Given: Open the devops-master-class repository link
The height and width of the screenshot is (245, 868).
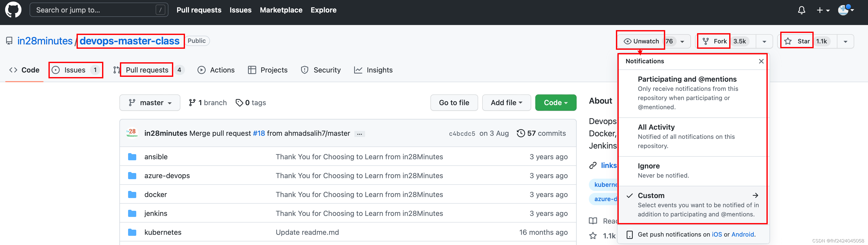Looking at the screenshot, I should (130, 41).
